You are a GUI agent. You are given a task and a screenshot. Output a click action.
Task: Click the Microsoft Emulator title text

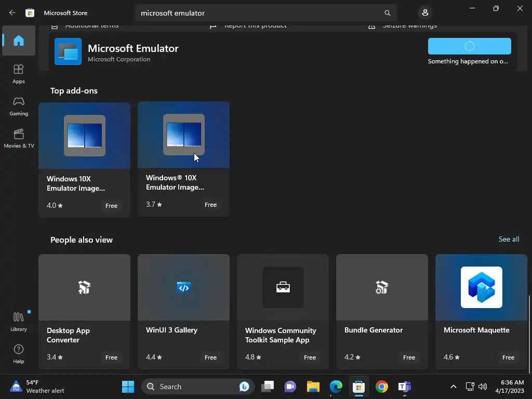point(133,48)
